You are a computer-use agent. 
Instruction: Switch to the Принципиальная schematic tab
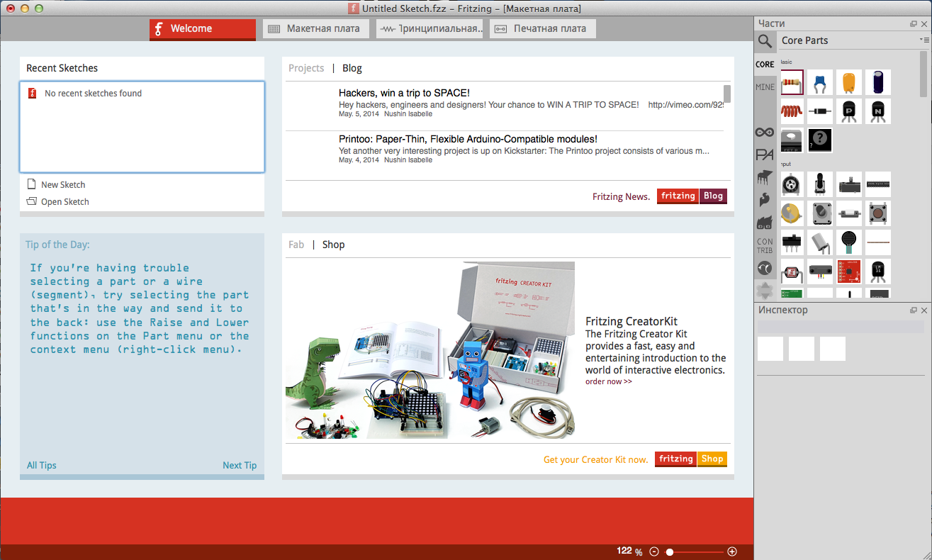tap(429, 29)
